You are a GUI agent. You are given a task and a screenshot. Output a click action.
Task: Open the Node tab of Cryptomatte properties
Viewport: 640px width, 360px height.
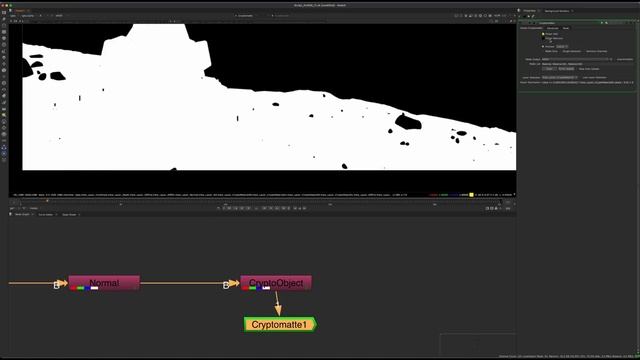pyautogui.click(x=566, y=28)
